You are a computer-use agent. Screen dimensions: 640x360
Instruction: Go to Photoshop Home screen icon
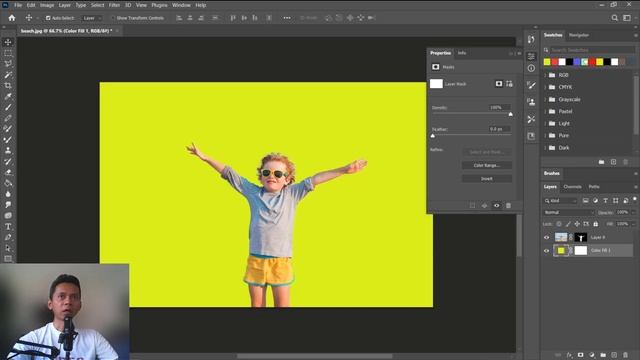tap(12, 18)
